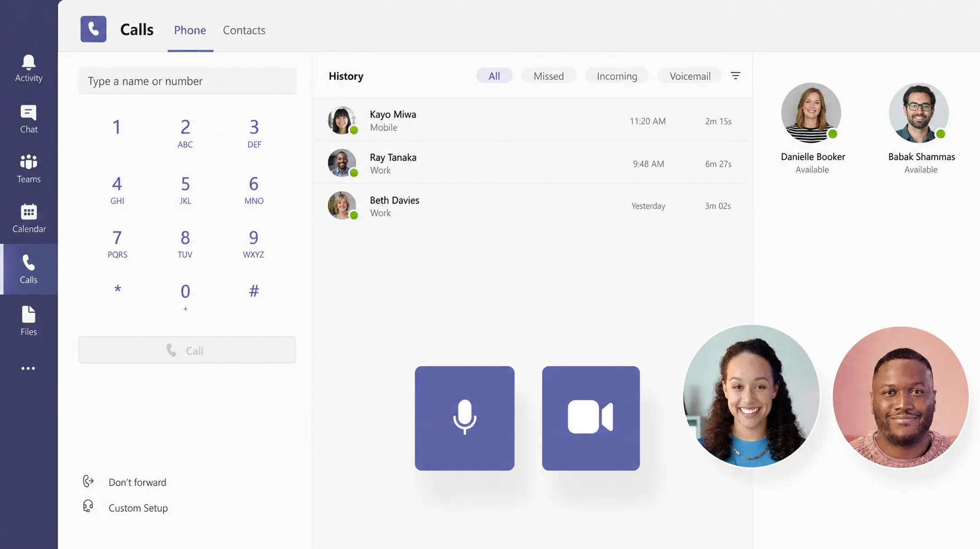Screen dimensions: 980x549
Task: Click the Call button
Action: [x=187, y=350]
